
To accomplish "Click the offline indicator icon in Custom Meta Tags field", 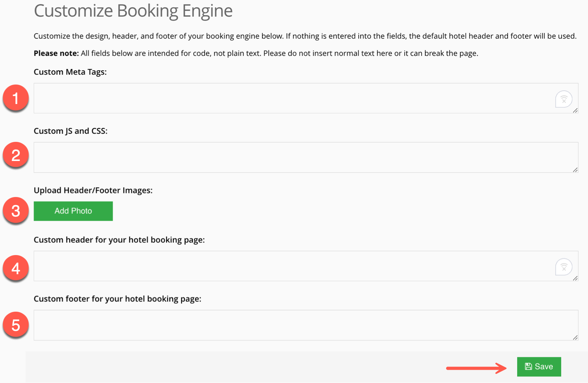I will pyautogui.click(x=564, y=99).
